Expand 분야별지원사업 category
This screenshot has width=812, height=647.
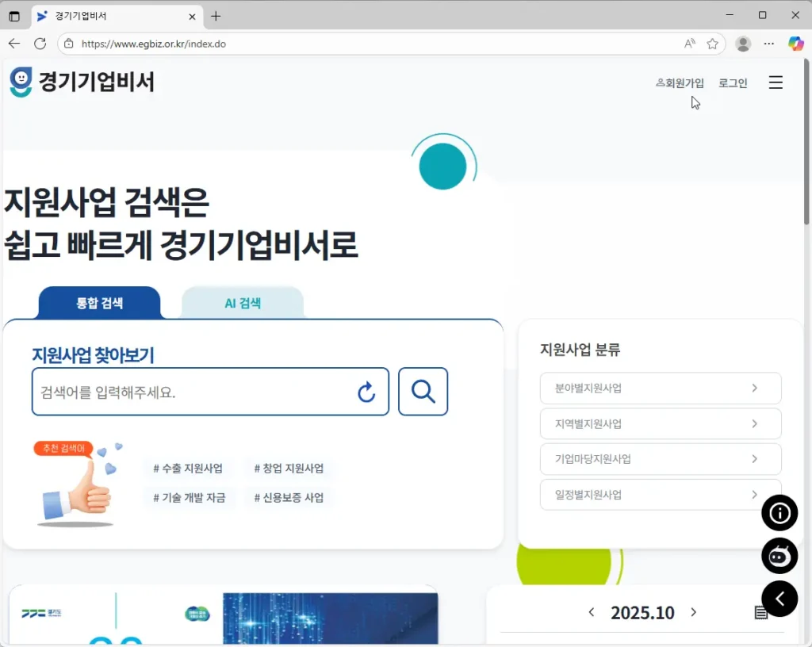point(661,389)
